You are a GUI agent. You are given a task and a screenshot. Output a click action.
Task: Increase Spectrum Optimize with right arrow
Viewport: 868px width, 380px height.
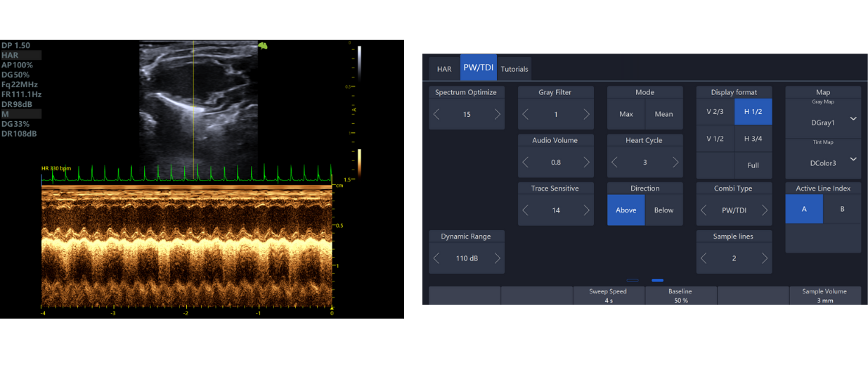(497, 114)
